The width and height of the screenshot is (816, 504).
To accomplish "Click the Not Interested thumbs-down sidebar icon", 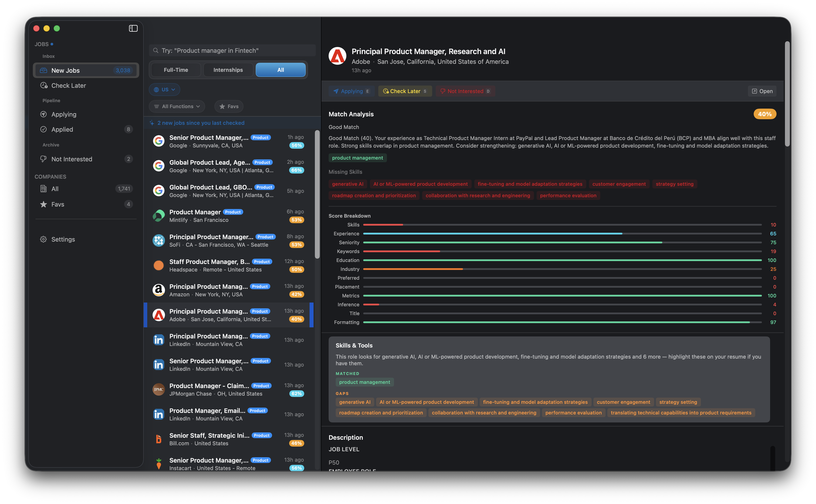I will [44, 159].
